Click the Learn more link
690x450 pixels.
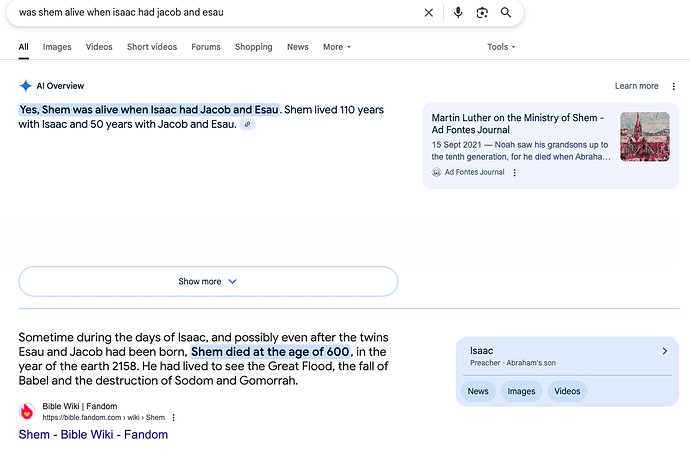click(636, 86)
